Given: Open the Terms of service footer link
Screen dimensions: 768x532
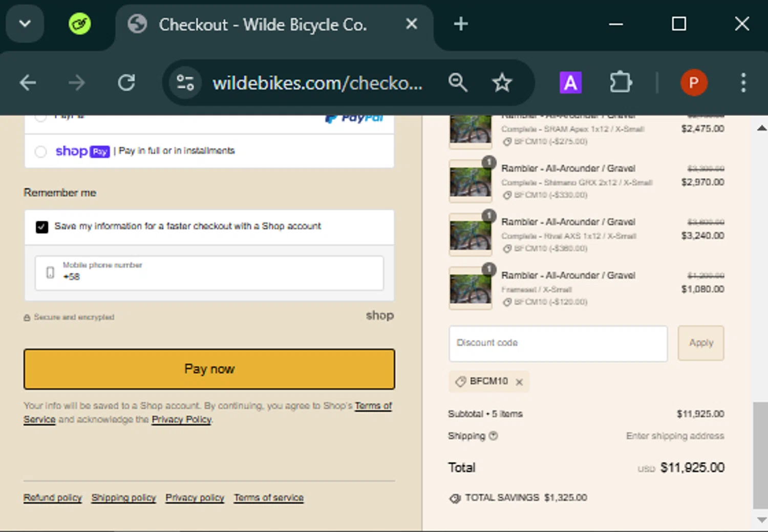Looking at the screenshot, I should point(269,498).
